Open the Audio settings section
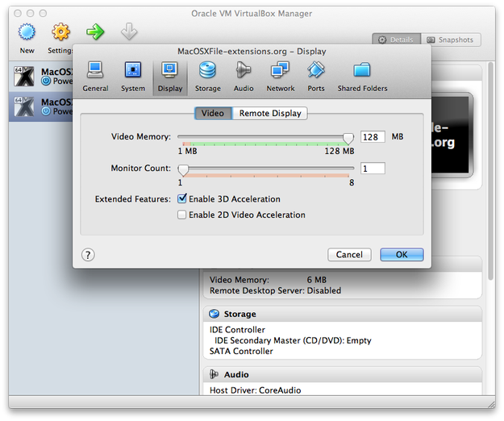504x421 pixels. coord(244,77)
